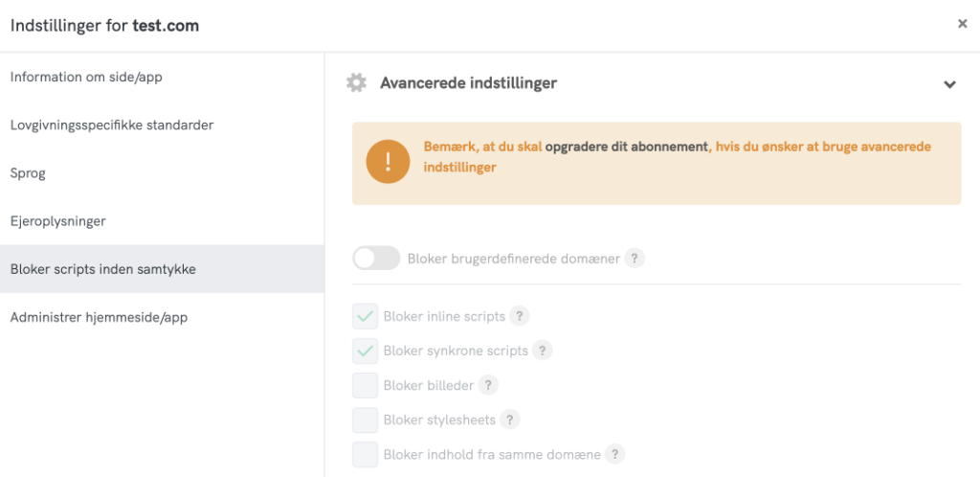This screenshot has width=980, height=477.
Task: Select Lovgivningsspecifikke standarder in sidebar
Action: 112,125
